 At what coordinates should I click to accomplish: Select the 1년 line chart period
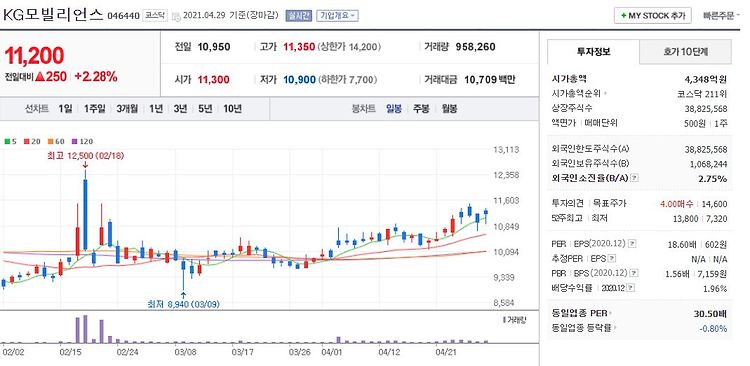[156, 109]
